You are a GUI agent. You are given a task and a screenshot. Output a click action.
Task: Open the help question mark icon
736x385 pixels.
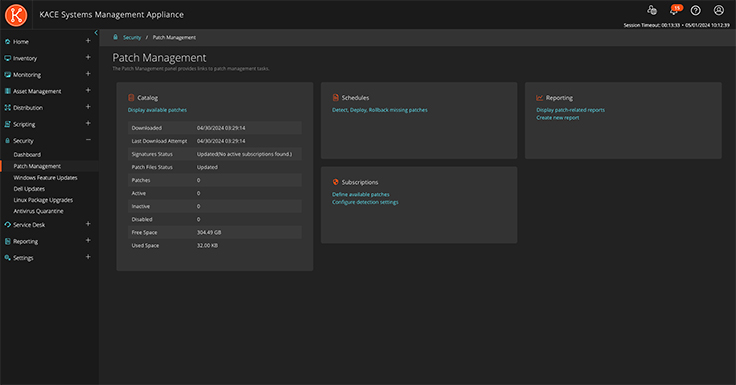696,10
